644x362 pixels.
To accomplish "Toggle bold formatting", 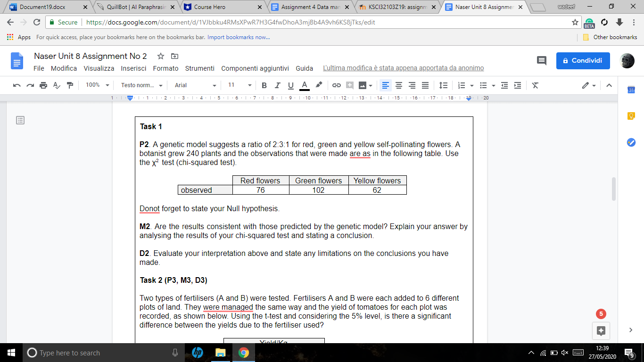I will click(264, 85).
